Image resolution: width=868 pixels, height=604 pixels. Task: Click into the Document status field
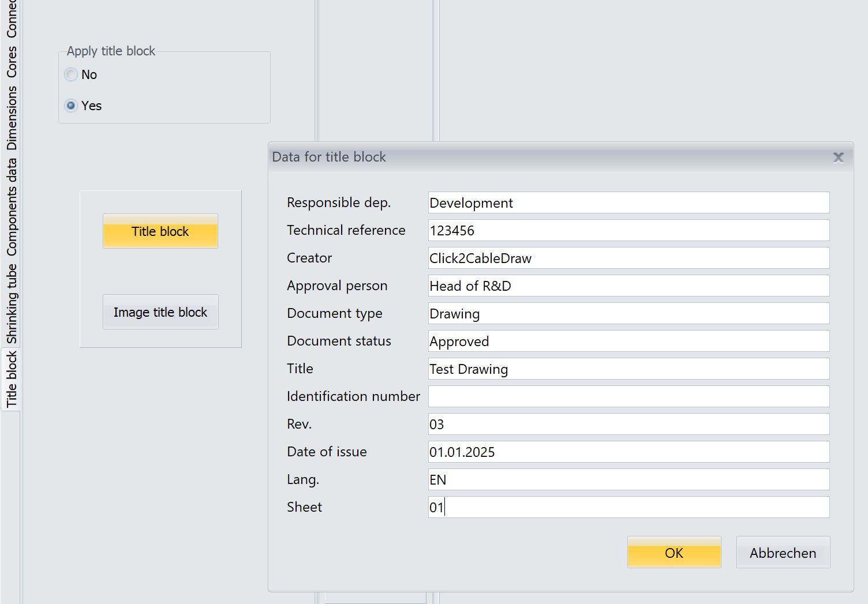pos(628,342)
